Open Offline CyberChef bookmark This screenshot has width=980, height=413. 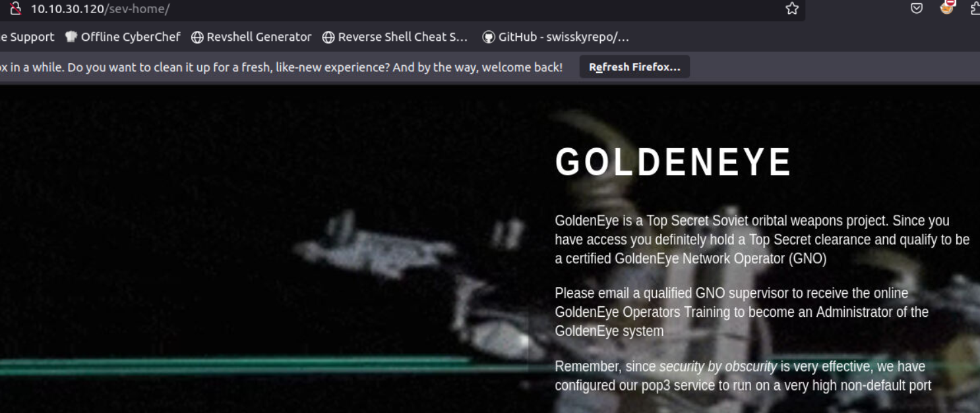[123, 37]
